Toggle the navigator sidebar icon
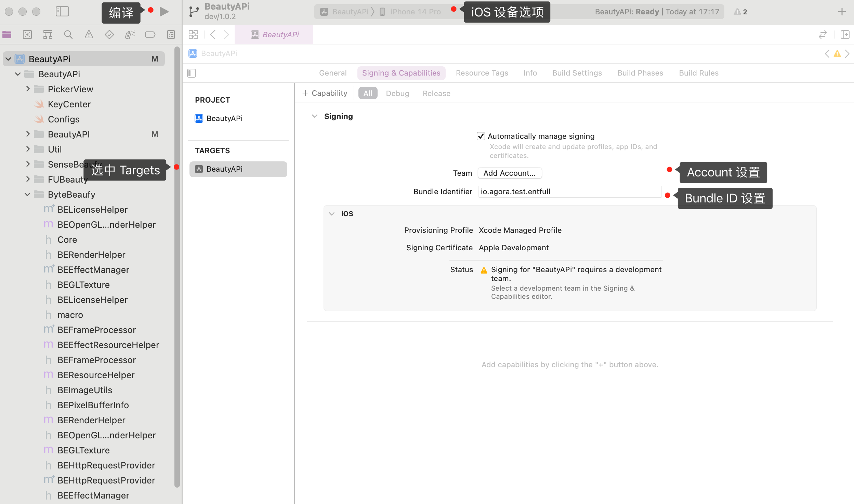The width and height of the screenshot is (854, 504). point(62,12)
